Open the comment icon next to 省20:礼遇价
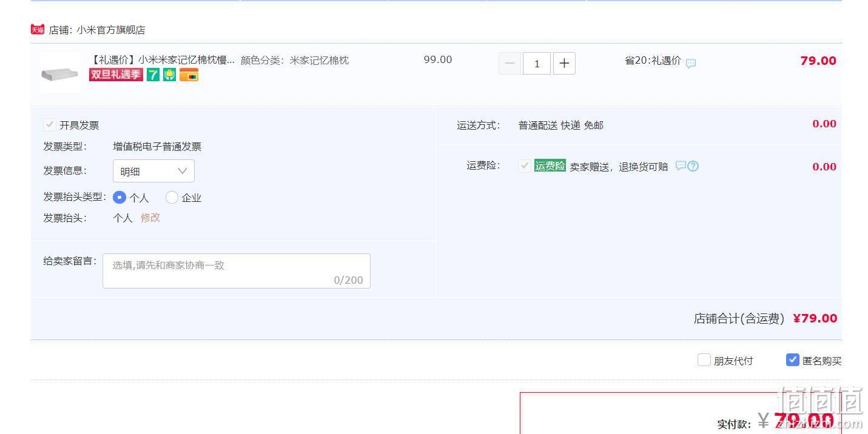 click(691, 63)
